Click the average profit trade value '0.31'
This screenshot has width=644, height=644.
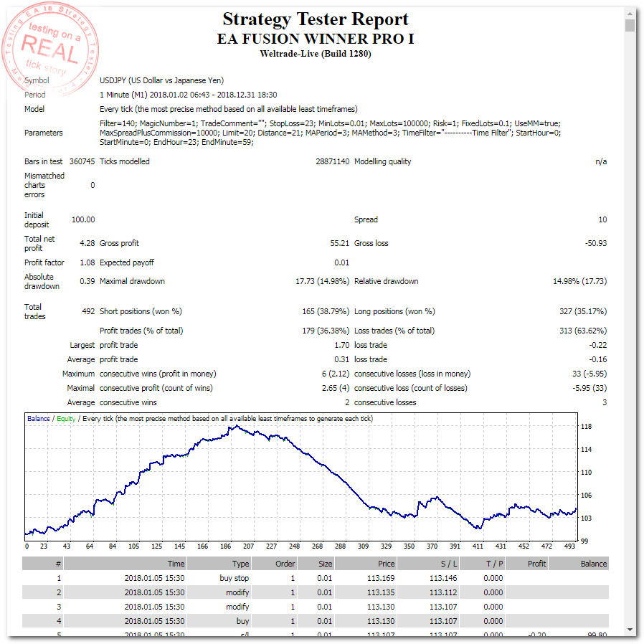[341, 359]
